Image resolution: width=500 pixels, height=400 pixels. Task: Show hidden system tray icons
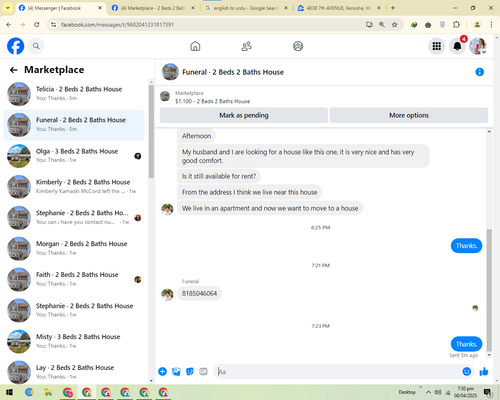(x=428, y=392)
